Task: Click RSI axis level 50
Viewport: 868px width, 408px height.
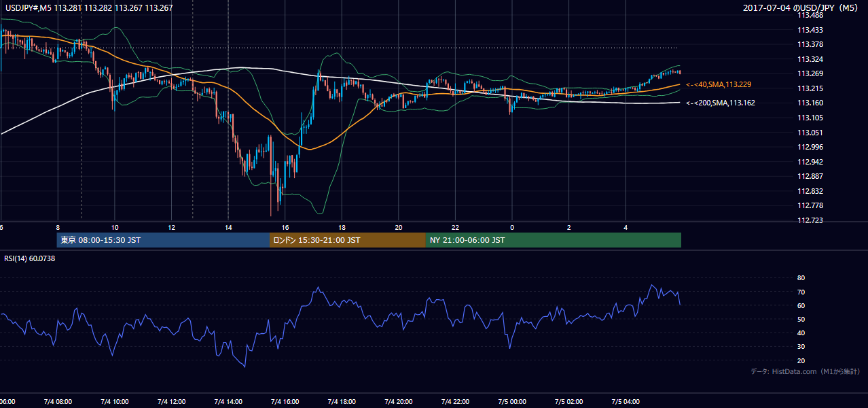Action: pos(801,319)
